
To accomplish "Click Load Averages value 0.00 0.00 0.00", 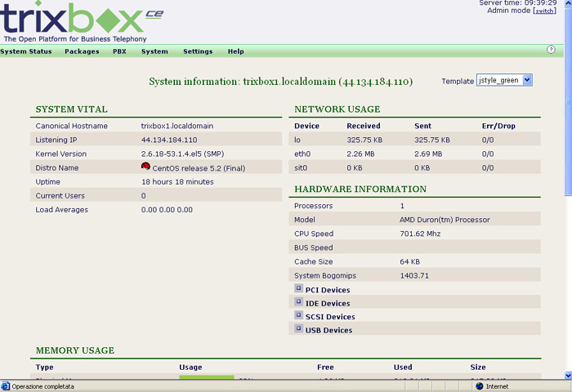I will click(167, 210).
